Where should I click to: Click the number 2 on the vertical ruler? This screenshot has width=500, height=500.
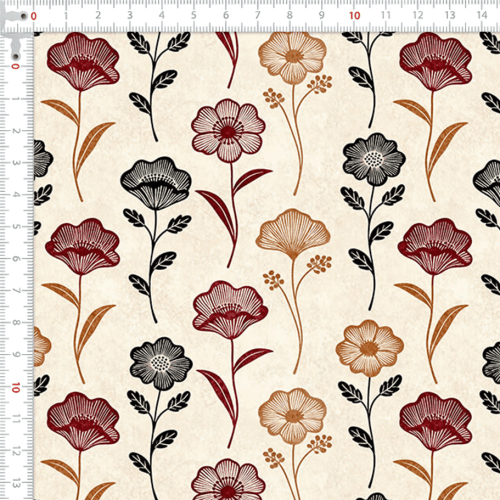pyautogui.click(x=16, y=131)
